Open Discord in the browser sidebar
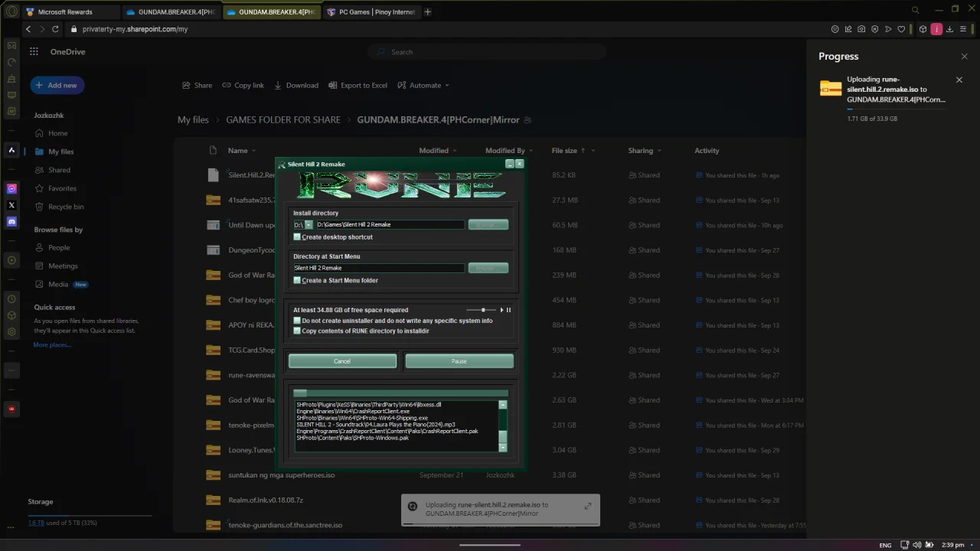This screenshot has width=980, height=551. pos(11,222)
